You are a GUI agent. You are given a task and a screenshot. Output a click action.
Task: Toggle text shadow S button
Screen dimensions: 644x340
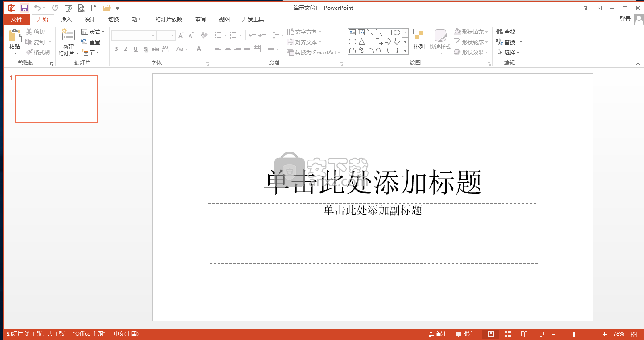(x=145, y=49)
